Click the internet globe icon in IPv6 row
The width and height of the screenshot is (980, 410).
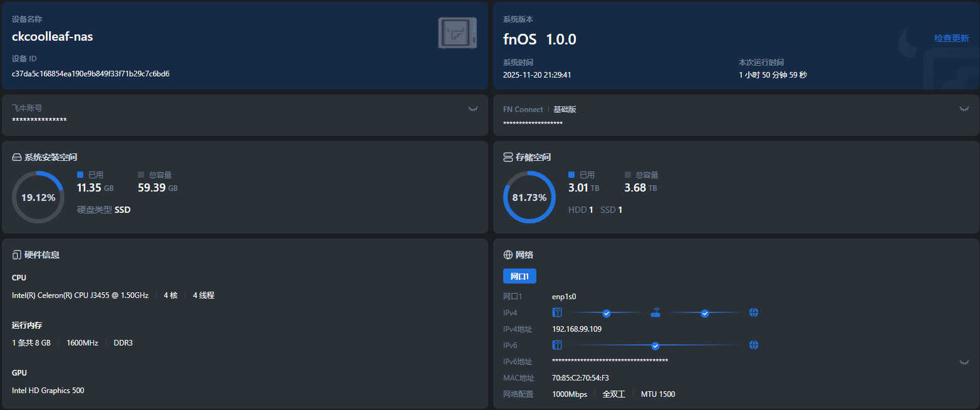pyautogui.click(x=754, y=345)
